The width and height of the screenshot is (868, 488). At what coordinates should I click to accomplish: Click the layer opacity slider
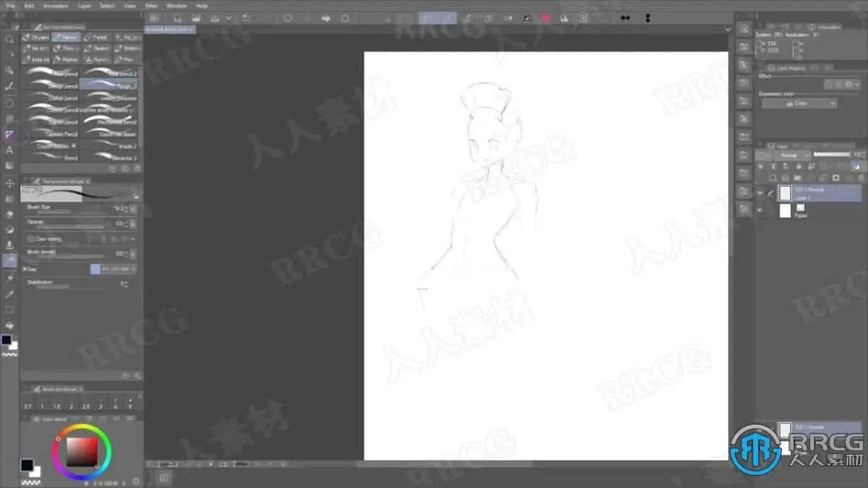pyautogui.click(x=832, y=155)
